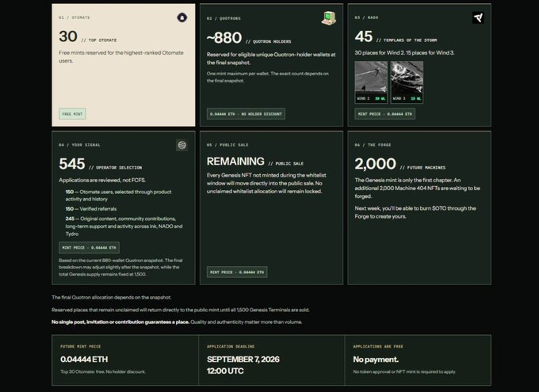Click the '03 / NADO' card label
The height and width of the screenshot is (392, 539).
click(x=366, y=17)
